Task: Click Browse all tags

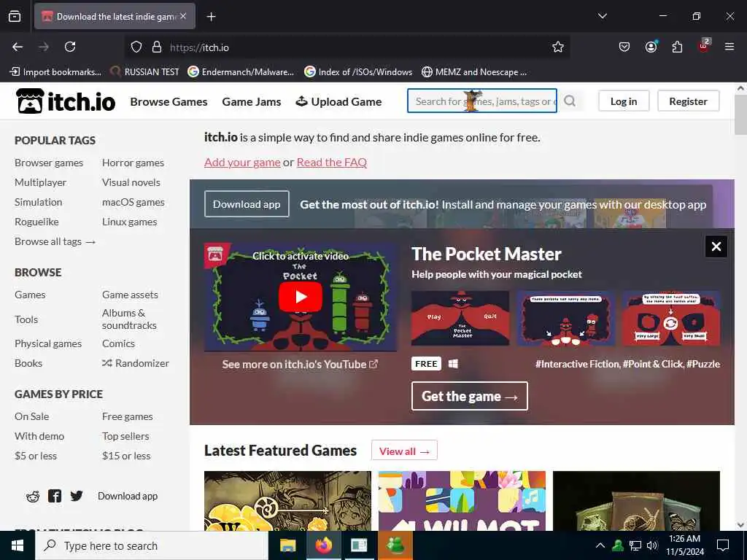Action: [55, 241]
